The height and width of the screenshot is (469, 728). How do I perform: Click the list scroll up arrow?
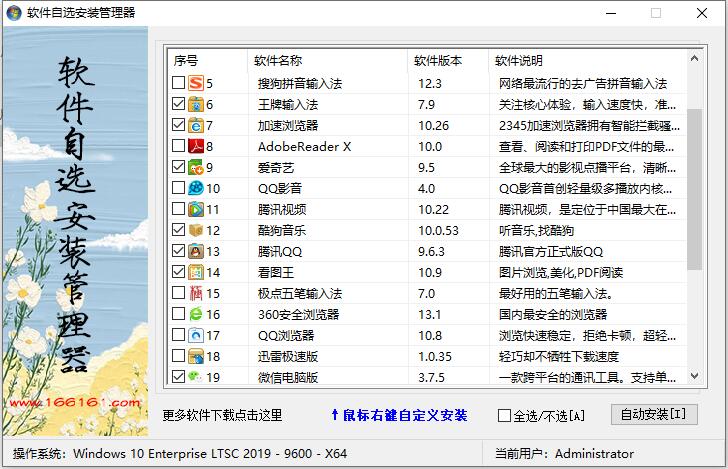tap(695, 58)
